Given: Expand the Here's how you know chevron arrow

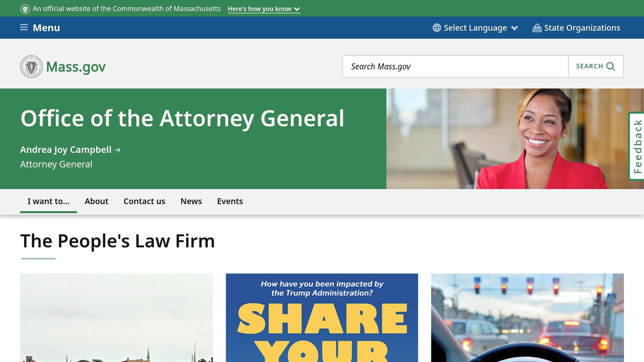Looking at the screenshot, I should click(x=297, y=9).
